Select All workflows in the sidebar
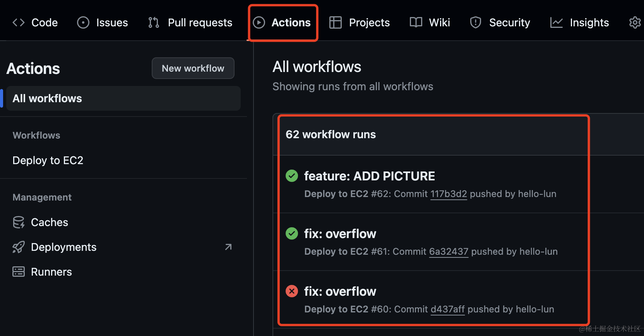 pos(123,98)
